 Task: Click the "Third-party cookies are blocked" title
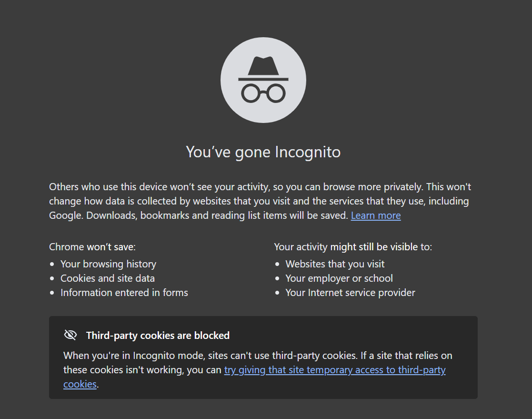pos(158,336)
